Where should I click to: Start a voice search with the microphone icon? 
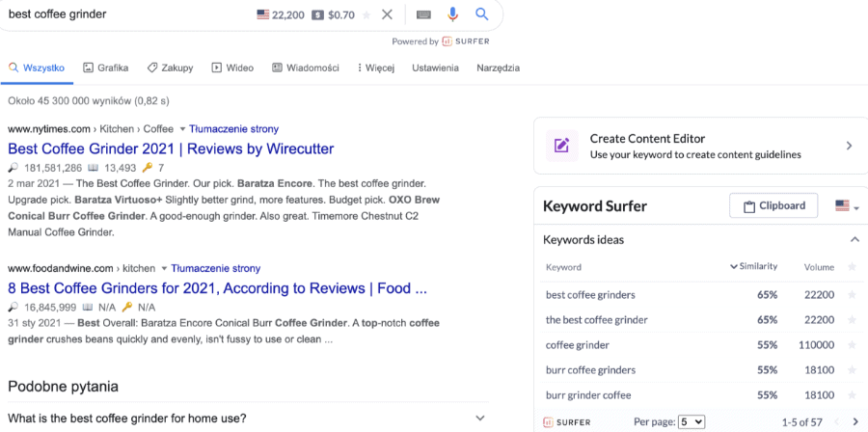pyautogui.click(x=453, y=14)
